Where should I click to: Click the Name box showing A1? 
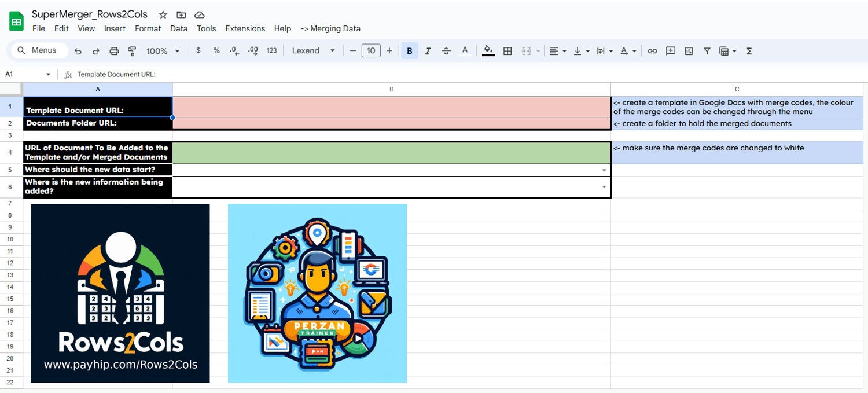tap(23, 74)
